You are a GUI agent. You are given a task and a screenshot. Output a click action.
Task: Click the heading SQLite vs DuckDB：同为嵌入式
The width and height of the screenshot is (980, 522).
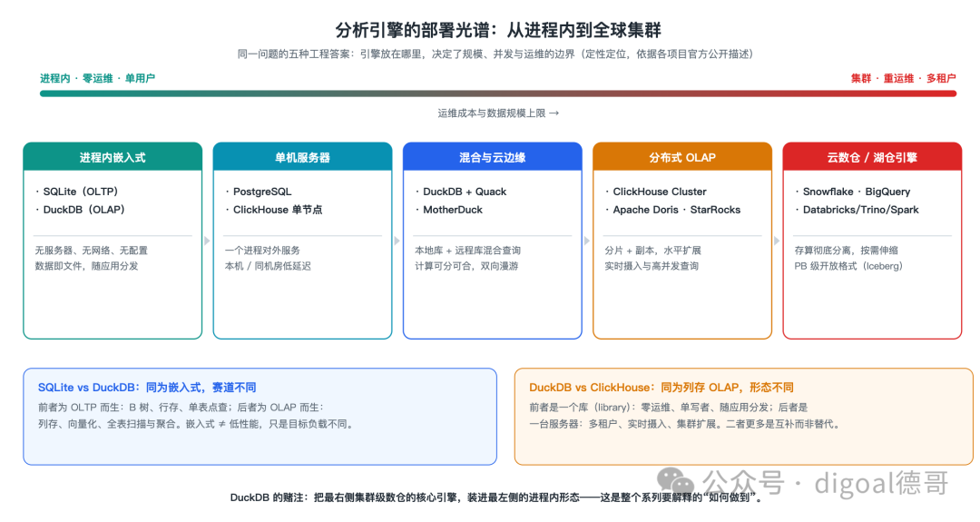(147, 388)
